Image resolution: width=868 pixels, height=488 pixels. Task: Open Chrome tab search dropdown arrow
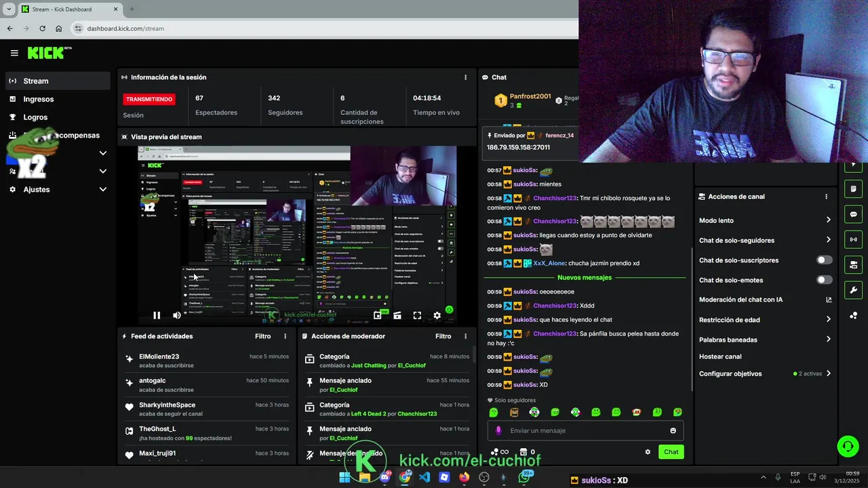click(9, 9)
